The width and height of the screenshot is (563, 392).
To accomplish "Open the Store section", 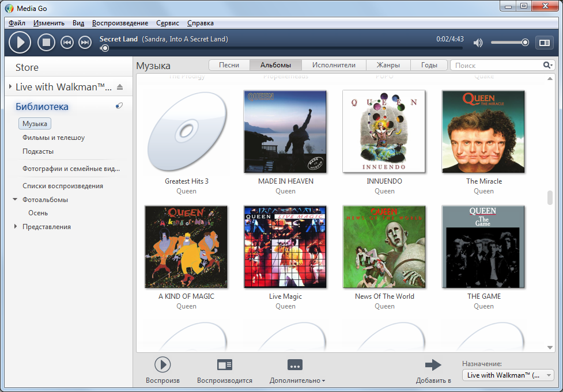I will (x=27, y=67).
